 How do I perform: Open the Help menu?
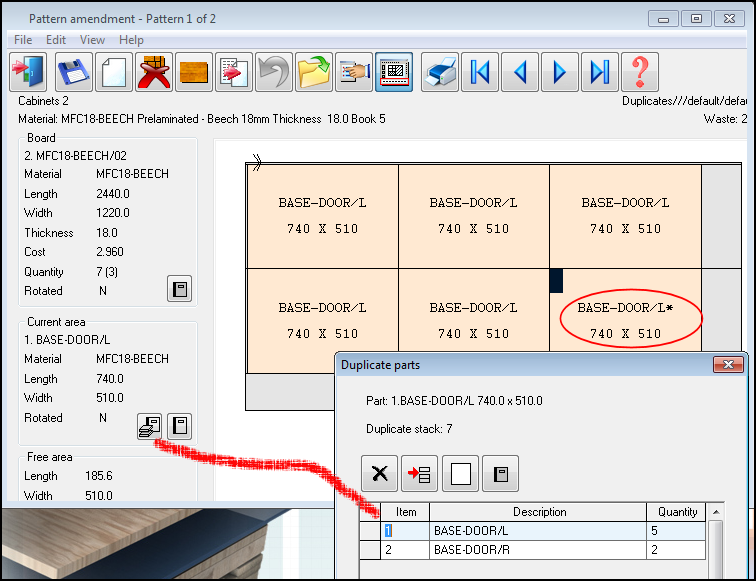[x=131, y=40]
